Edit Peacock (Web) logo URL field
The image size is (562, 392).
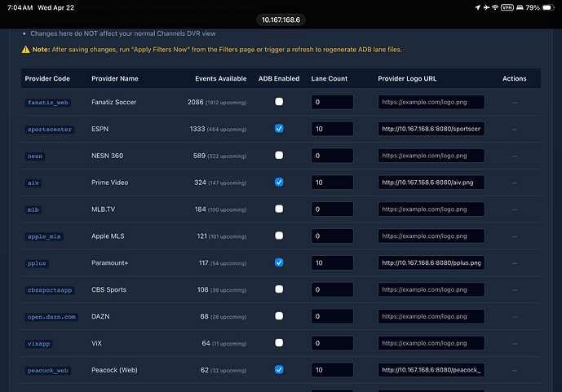pos(431,370)
